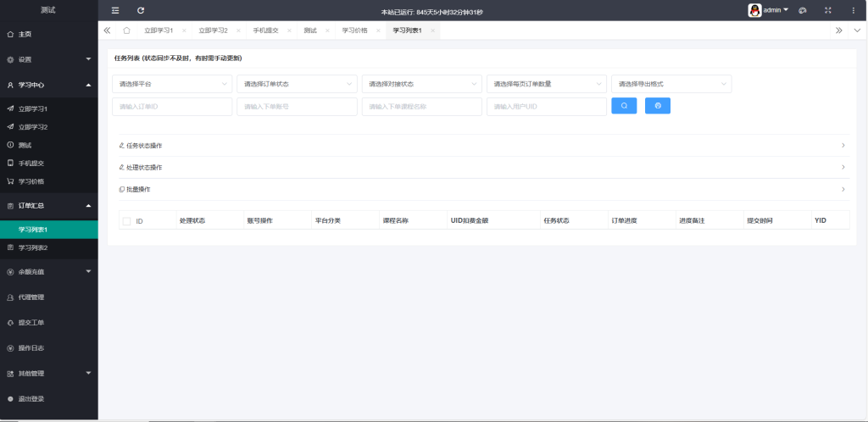
Task: Click the blue search button
Action: [624, 106]
